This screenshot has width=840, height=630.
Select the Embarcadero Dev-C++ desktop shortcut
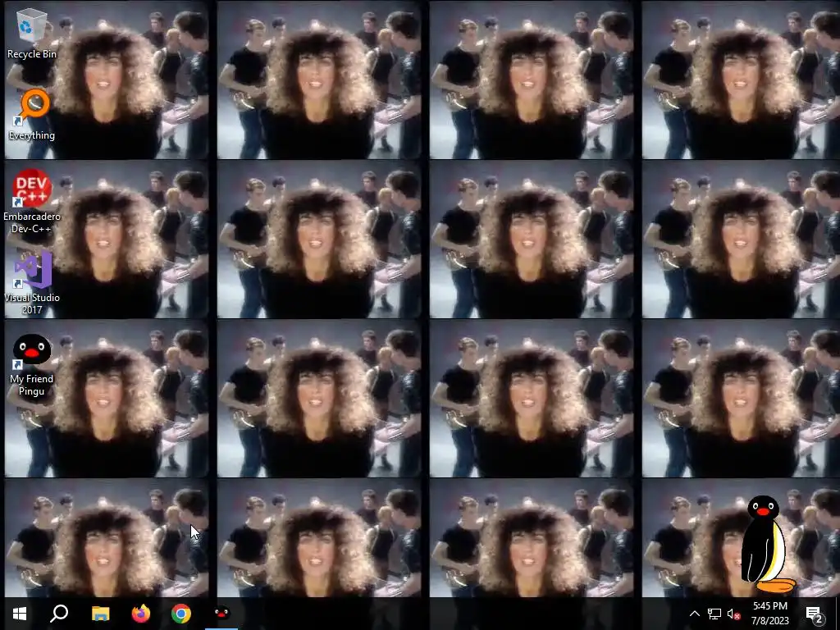pos(32,202)
